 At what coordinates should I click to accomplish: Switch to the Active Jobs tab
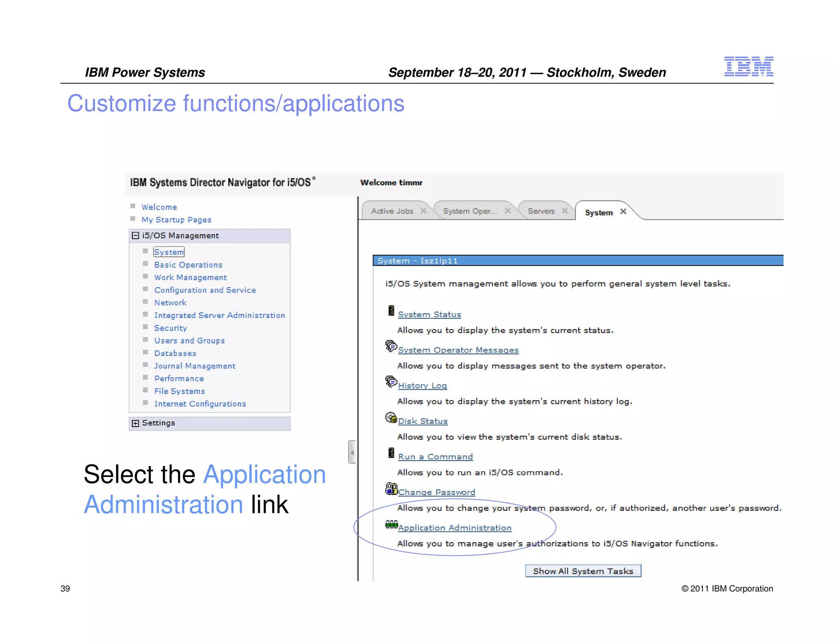[x=392, y=211]
